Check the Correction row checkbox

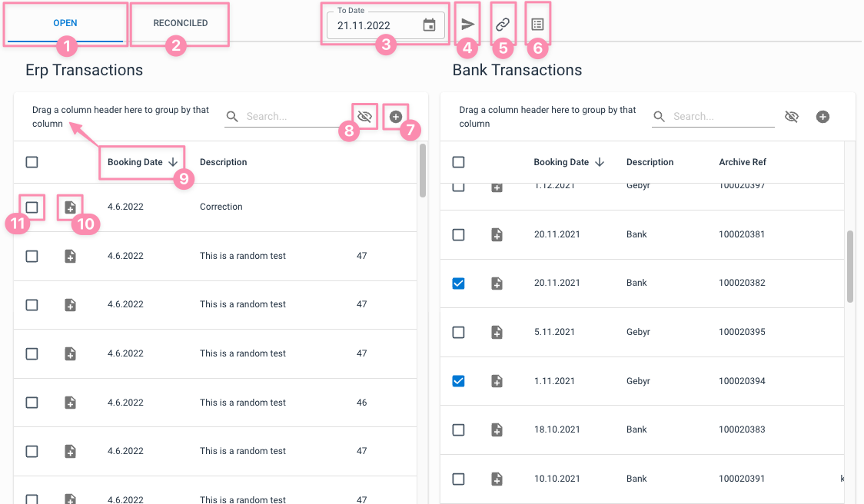32,207
